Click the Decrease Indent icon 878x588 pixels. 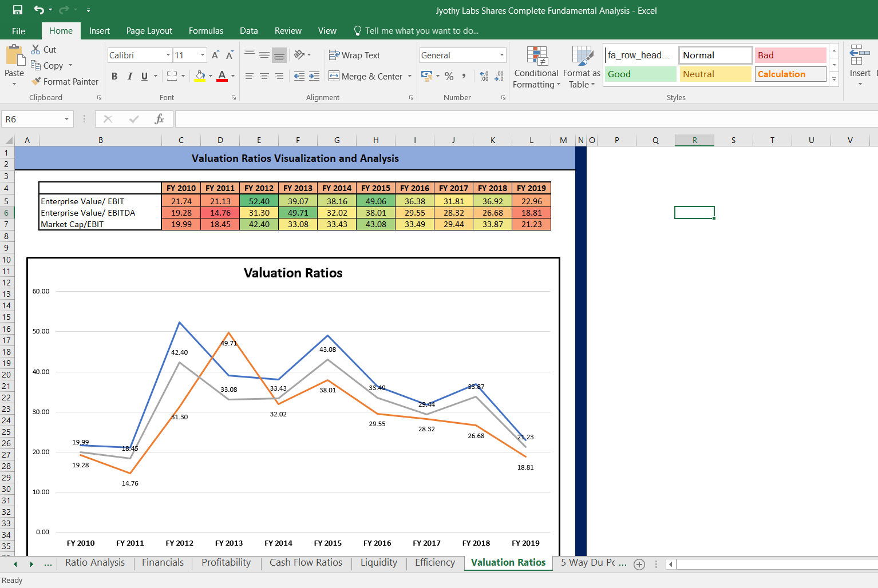299,76
